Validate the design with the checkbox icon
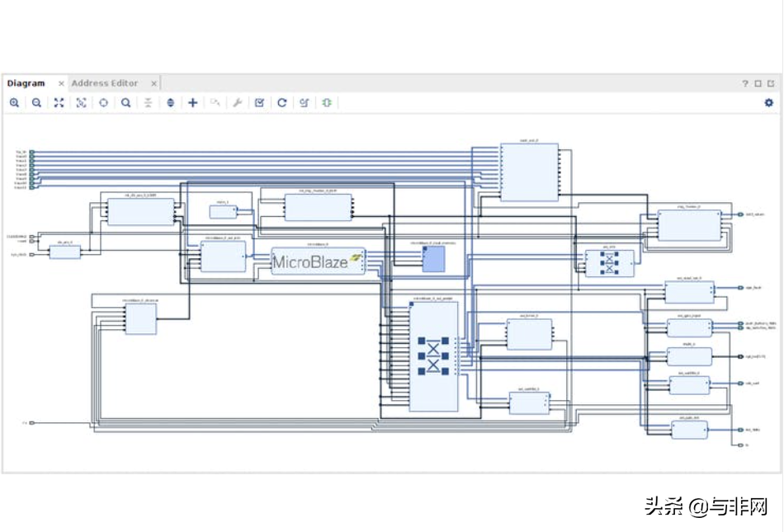This screenshot has width=784, height=532. [x=259, y=103]
